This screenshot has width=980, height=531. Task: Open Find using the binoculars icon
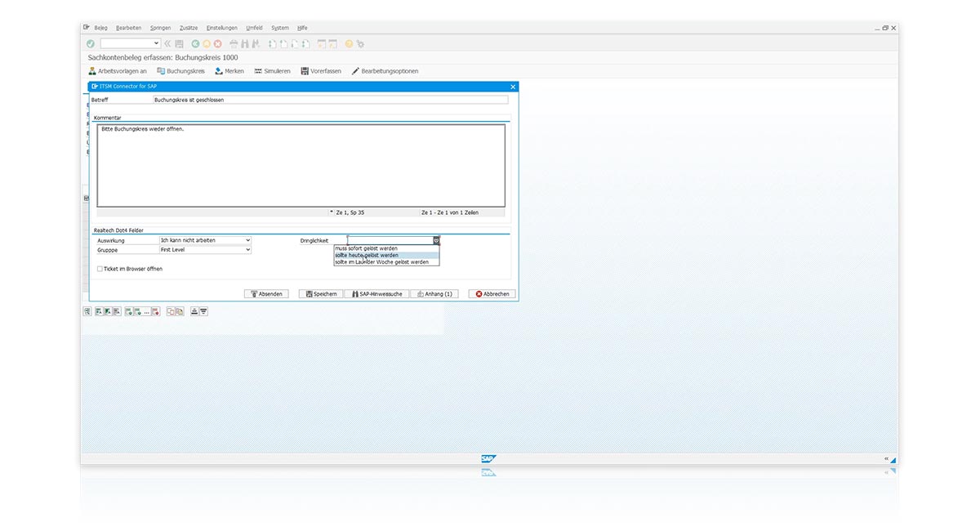click(x=245, y=42)
